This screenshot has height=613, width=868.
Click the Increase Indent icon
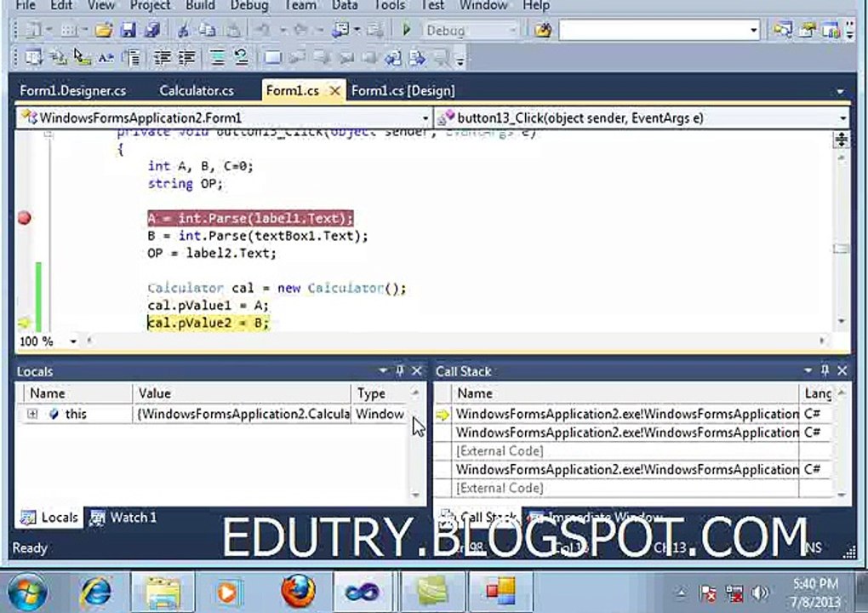pyautogui.click(x=186, y=57)
